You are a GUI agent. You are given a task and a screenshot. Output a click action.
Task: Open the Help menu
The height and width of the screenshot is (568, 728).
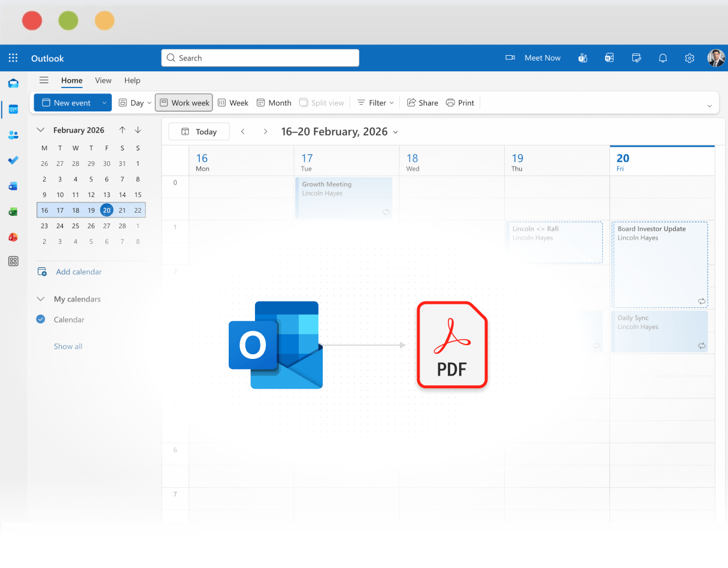(132, 80)
